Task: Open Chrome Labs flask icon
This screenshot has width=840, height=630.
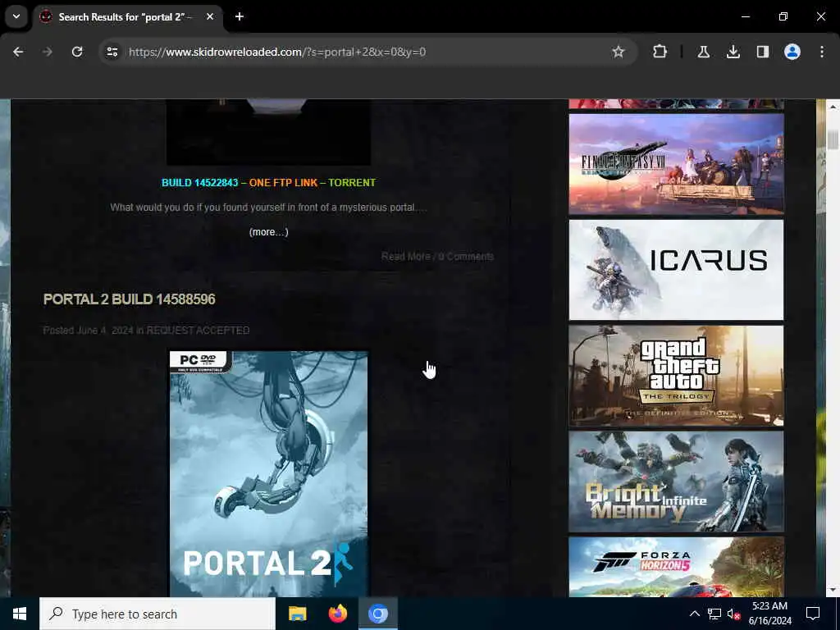Action: tap(703, 52)
